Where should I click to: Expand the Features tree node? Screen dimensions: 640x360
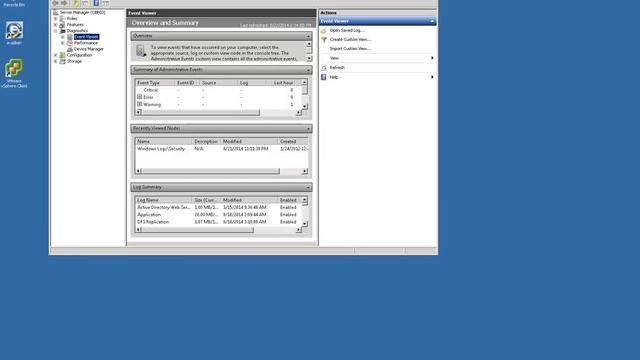56,24
